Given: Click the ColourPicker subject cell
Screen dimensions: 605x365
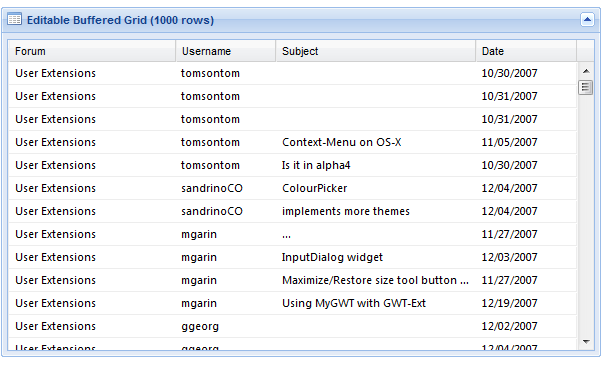Looking at the screenshot, I should [375, 188].
